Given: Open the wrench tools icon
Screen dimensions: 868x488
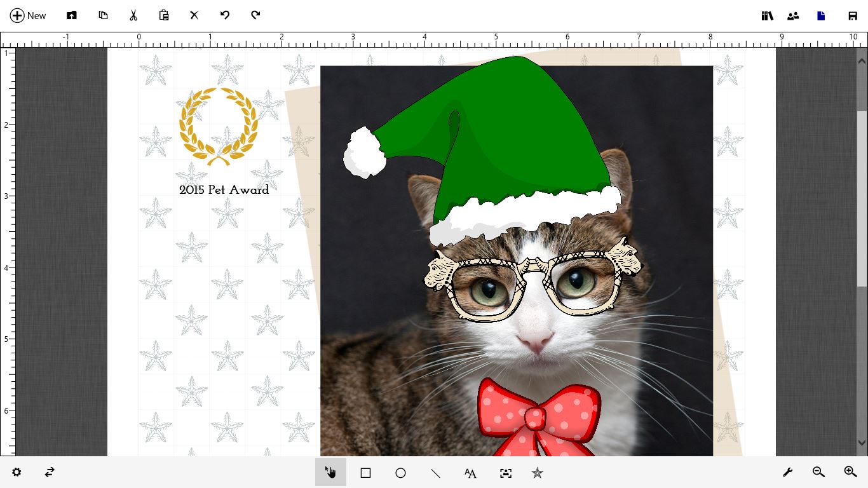Looking at the screenshot, I should point(787,471).
